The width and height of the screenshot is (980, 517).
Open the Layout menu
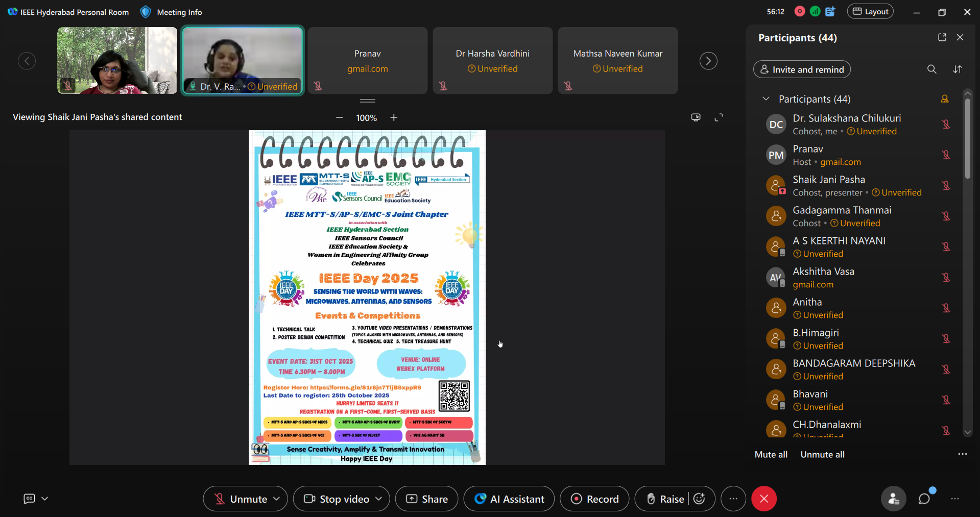pos(870,11)
